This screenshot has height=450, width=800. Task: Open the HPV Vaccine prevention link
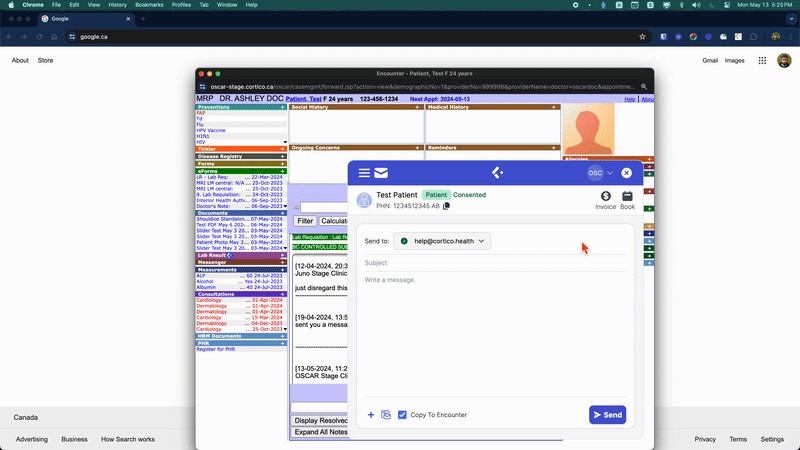pos(211,131)
